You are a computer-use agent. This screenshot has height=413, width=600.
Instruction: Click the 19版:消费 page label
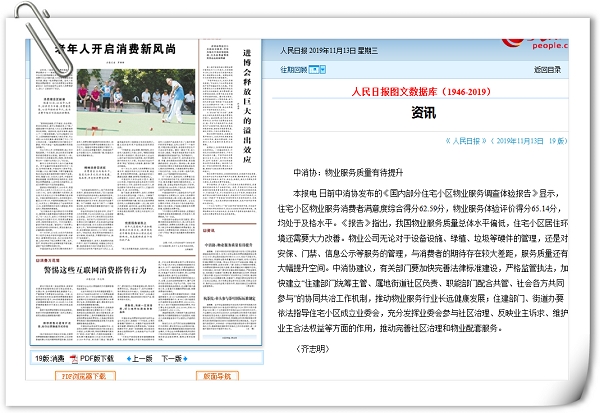pyautogui.click(x=50, y=359)
